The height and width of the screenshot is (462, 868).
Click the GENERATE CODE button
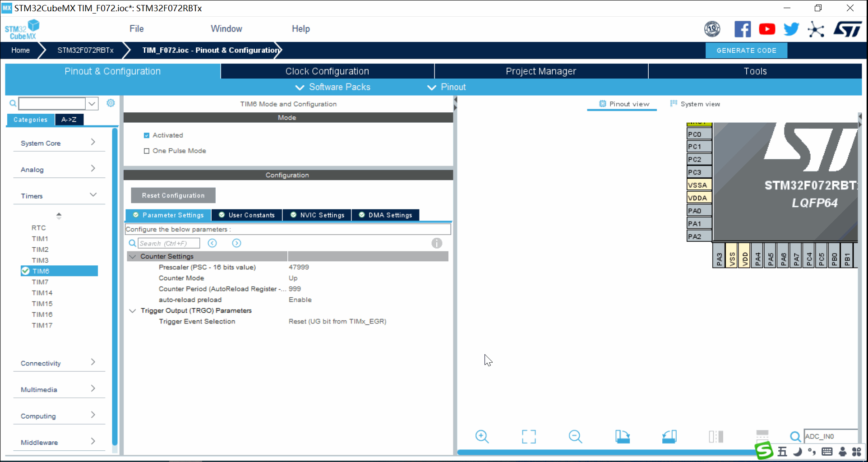746,51
